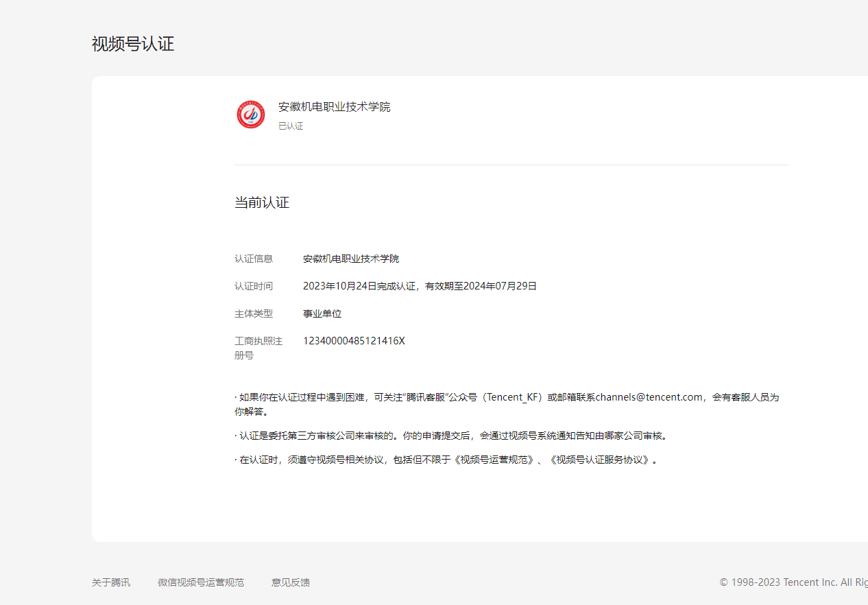Click the 已认证 status label
Viewport: 868px width, 605px height.
291,126
